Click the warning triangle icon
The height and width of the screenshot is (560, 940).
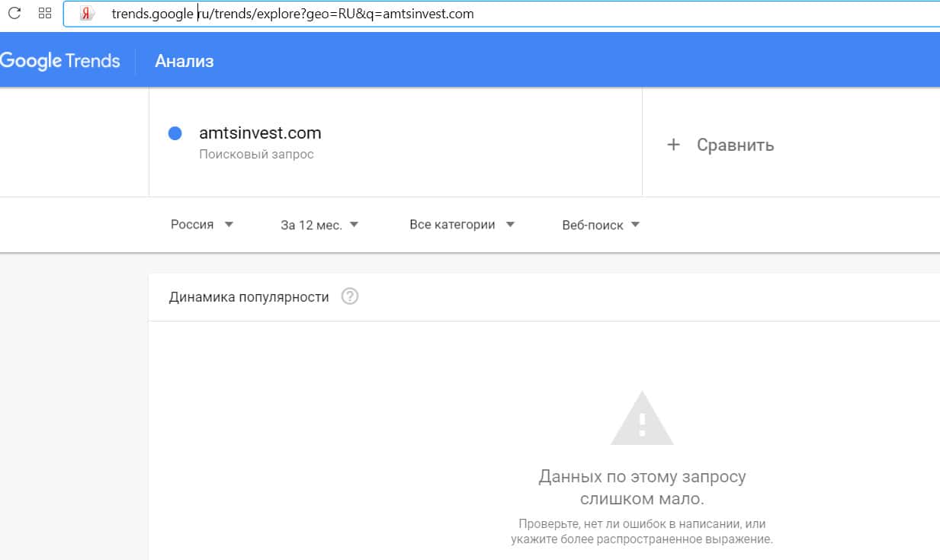tap(642, 419)
